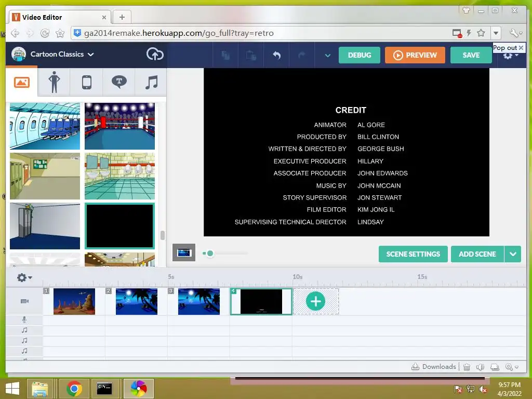Reload the page
Screen dimensions: 532x399
(45, 33)
